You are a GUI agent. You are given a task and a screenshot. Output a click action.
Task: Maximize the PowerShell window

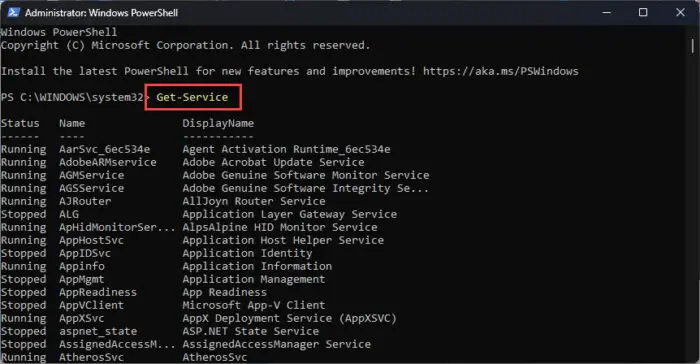[643, 13]
